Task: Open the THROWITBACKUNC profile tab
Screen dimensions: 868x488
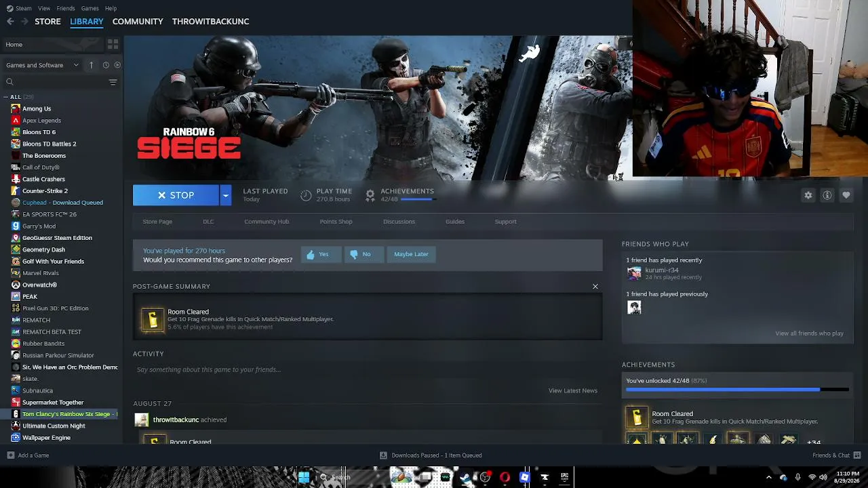Action: point(210,22)
